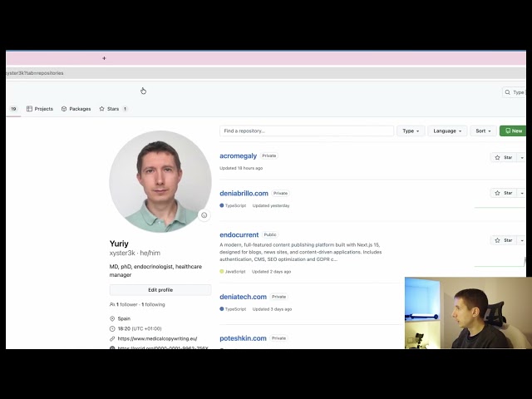The height and width of the screenshot is (399, 532).
Task: Click the clock icon beside local time
Action: tap(112, 328)
